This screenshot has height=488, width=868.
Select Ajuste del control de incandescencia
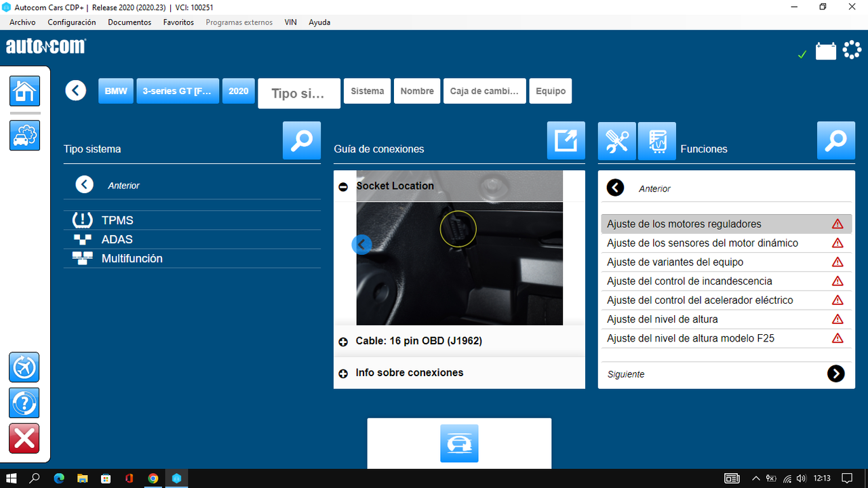tap(726, 281)
